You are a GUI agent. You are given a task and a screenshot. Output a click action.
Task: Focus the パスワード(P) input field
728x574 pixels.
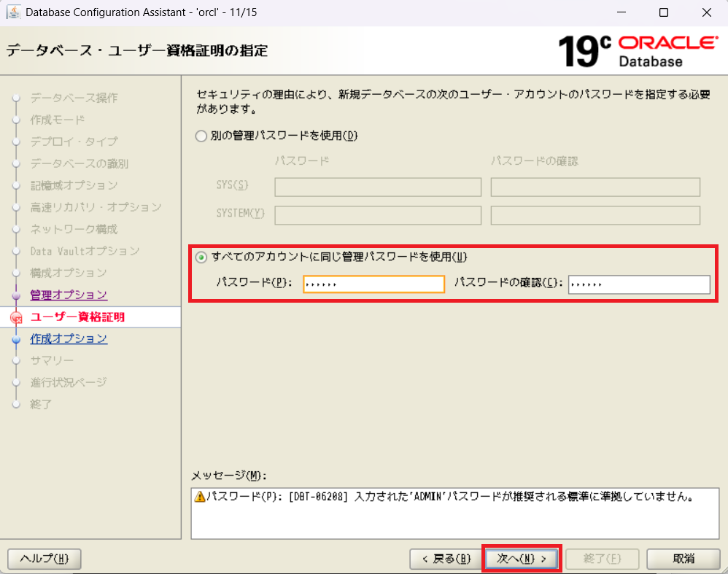(x=373, y=284)
